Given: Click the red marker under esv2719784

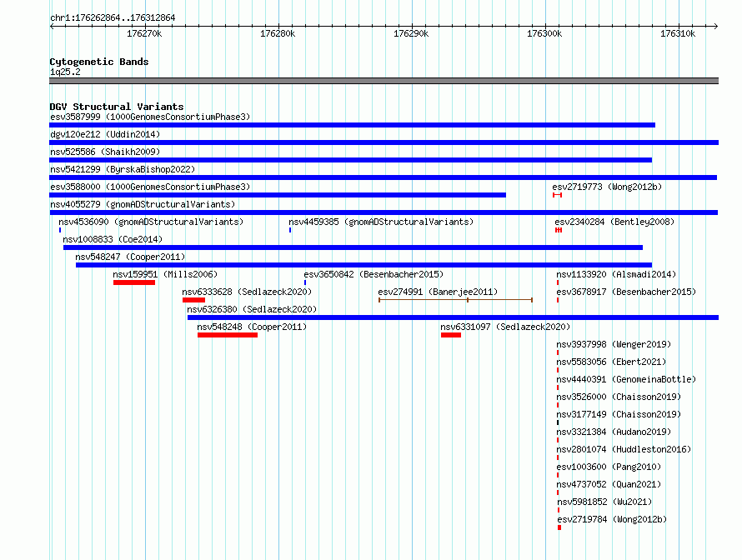Looking at the screenshot, I should pos(559,527).
